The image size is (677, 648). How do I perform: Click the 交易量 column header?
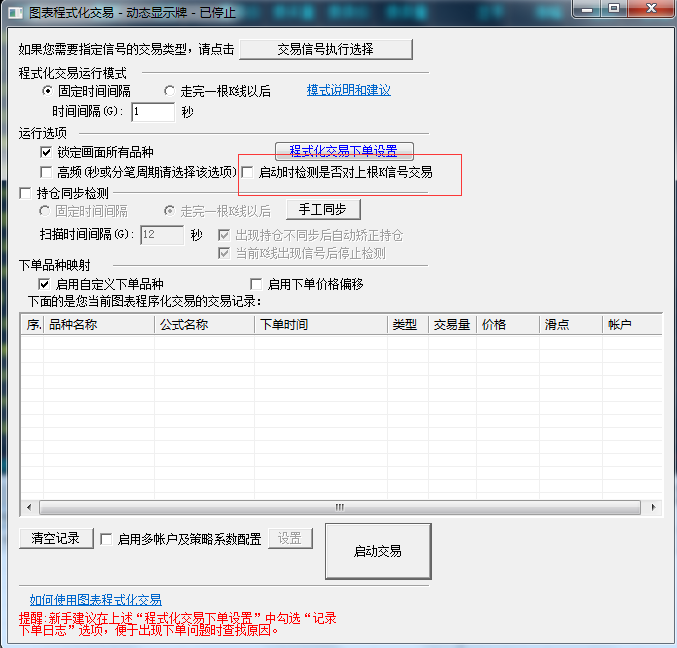point(452,325)
